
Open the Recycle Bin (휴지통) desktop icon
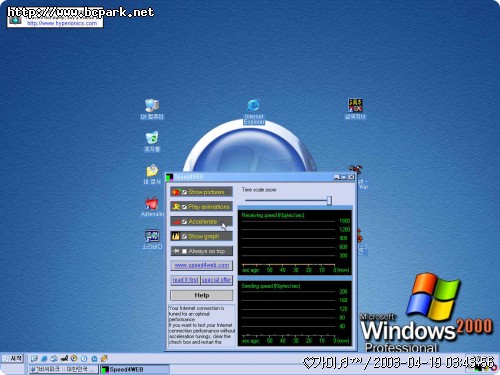tap(152, 142)
